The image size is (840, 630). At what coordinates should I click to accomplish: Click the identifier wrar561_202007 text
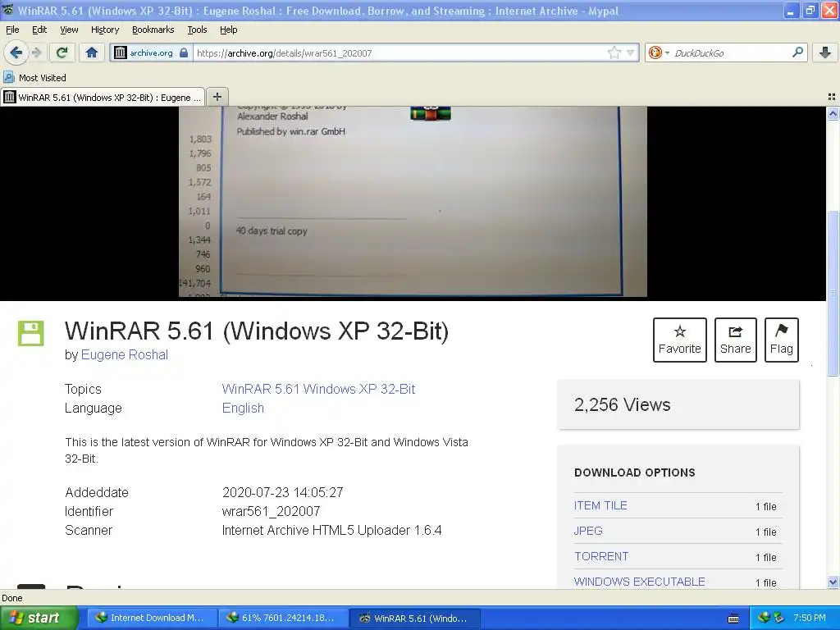click(x=271, y=511)
